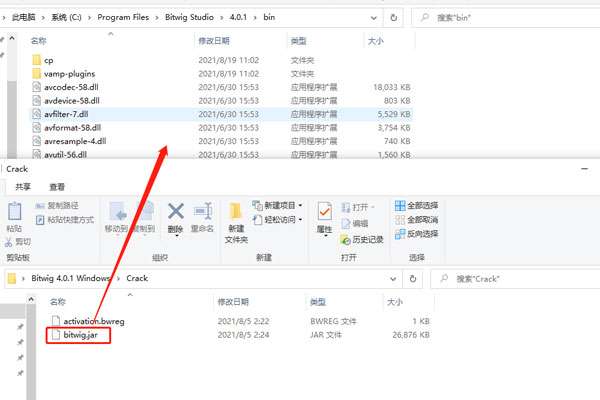Sort bin files by Name (名称) column
This screenshot has width=600, height=400.
(38, 41)
